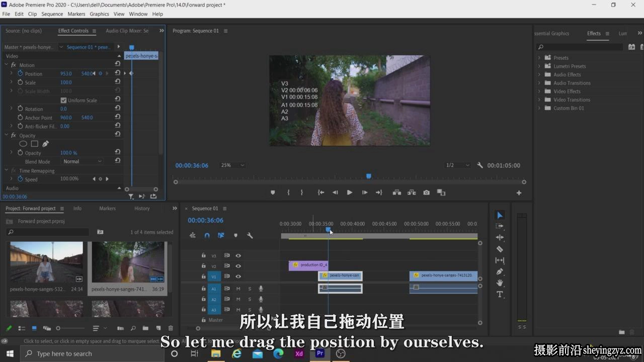Toggle V2 track output eye
Image resolution: width=644 pixels, height=362 pixels.
click(238, 266)
